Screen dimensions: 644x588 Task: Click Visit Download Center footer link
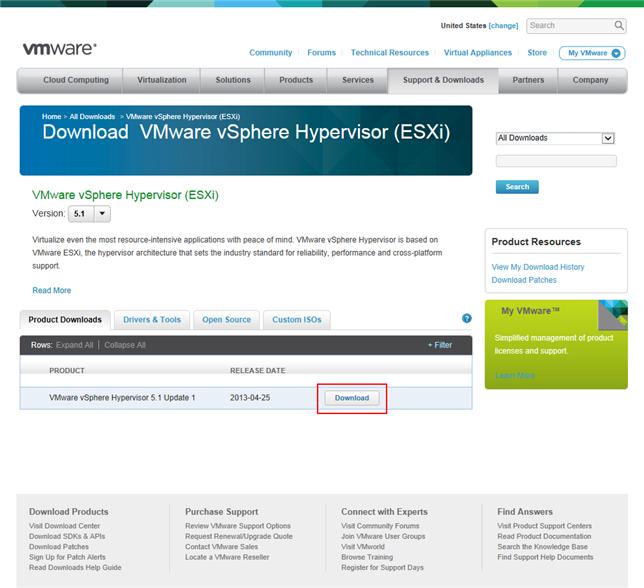coord(64,526)
